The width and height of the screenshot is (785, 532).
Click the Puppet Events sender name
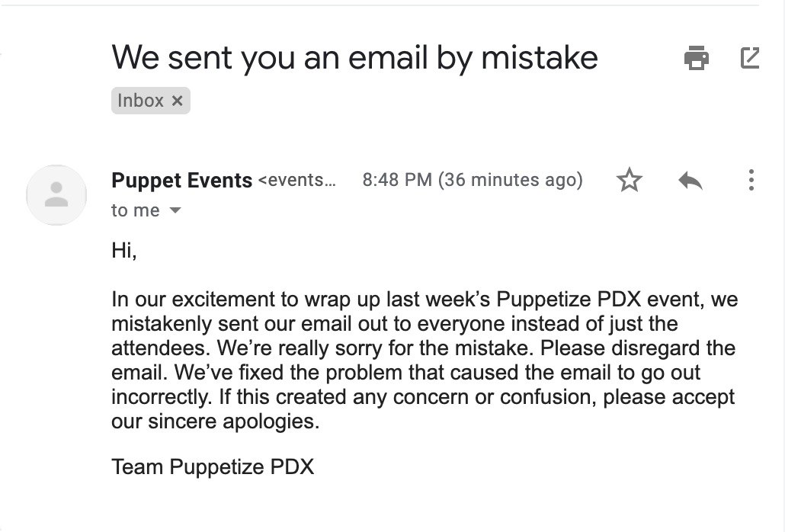tap(181, 181)
